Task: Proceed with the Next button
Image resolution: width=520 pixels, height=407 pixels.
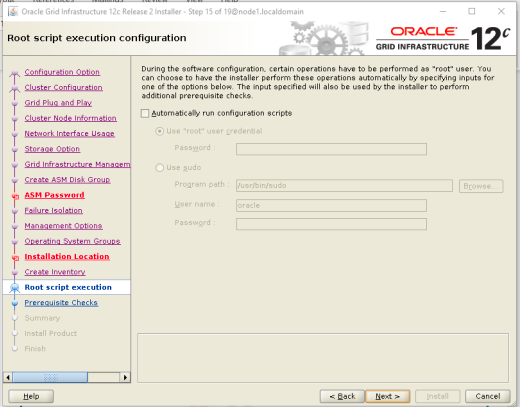Action: [387, 396]
